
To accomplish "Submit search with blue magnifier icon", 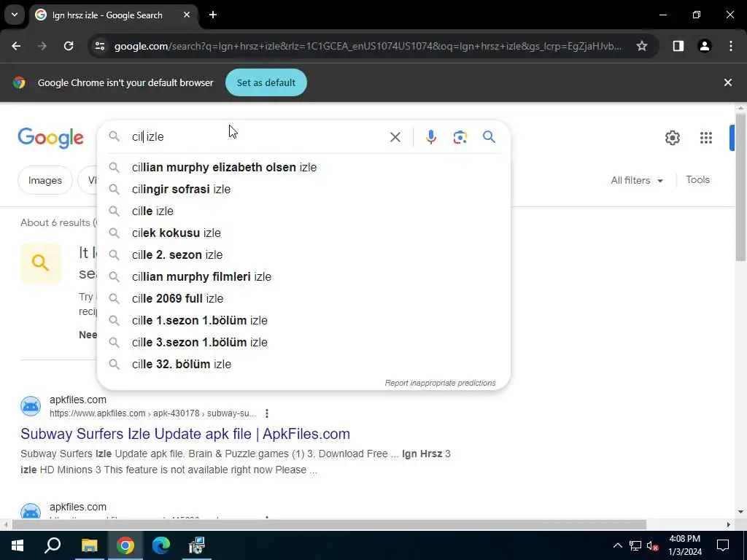I will (489, 137).
